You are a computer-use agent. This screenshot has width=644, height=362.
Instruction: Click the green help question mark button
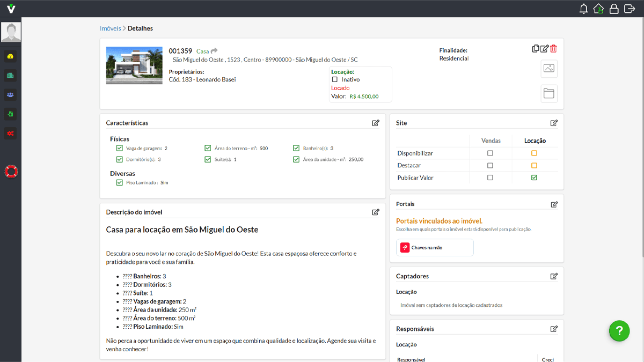[x=619, y=331]
